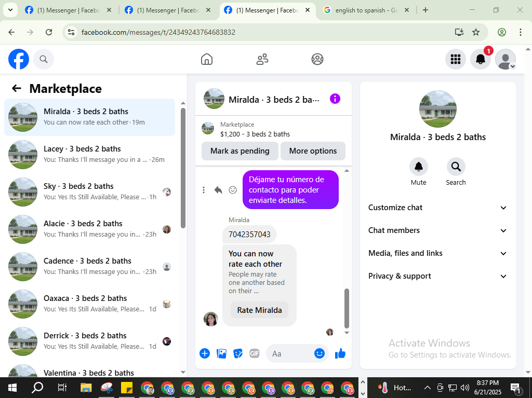Open the Facebook menu grid icon
The image size is (532, 398).
pos(455,59)
